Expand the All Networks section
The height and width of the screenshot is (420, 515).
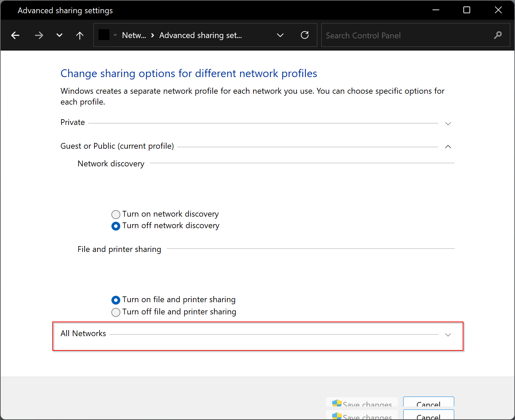pos(448,334)
